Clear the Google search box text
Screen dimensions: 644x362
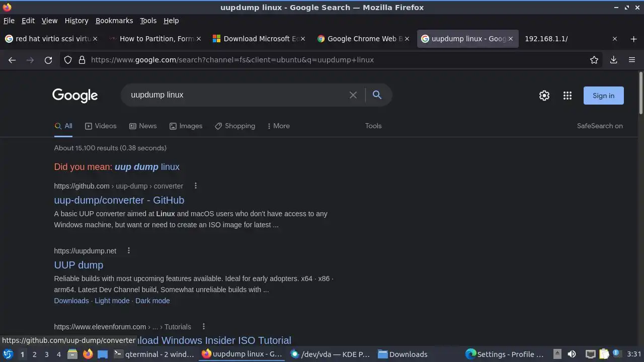tap(353, 95)
